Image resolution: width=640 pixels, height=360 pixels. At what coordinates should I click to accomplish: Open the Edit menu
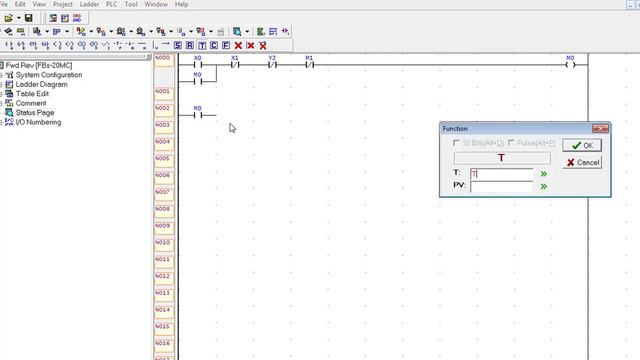click(20, 4)
